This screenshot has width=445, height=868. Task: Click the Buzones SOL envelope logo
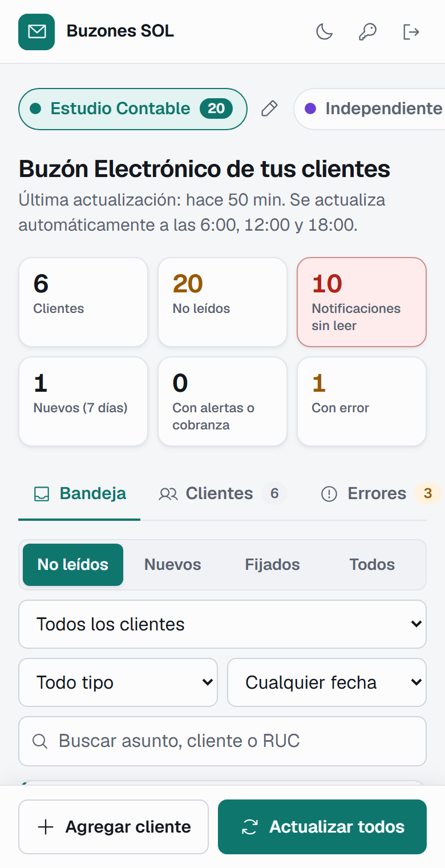(37, 31)
